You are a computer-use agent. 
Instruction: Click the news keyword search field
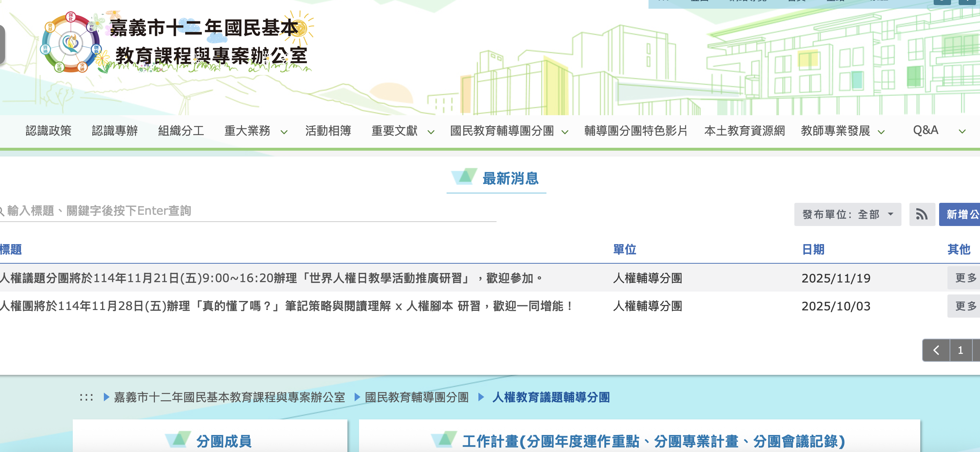(x=247, y=210)
